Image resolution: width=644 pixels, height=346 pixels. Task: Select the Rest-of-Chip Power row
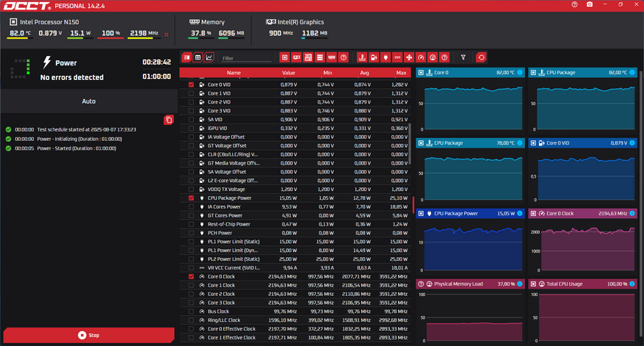point(295,224)
